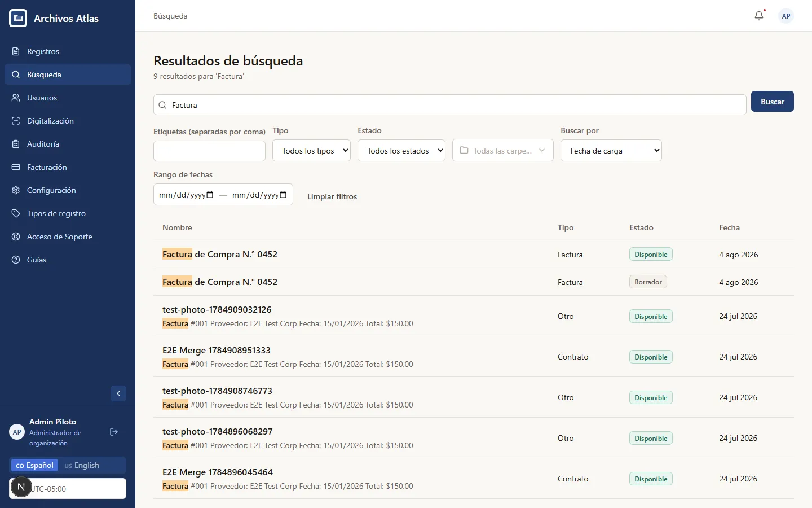This screenshot has height=508, width=812.
Task: Click the Tipos de registro tag icon
Action: point(16,213)
